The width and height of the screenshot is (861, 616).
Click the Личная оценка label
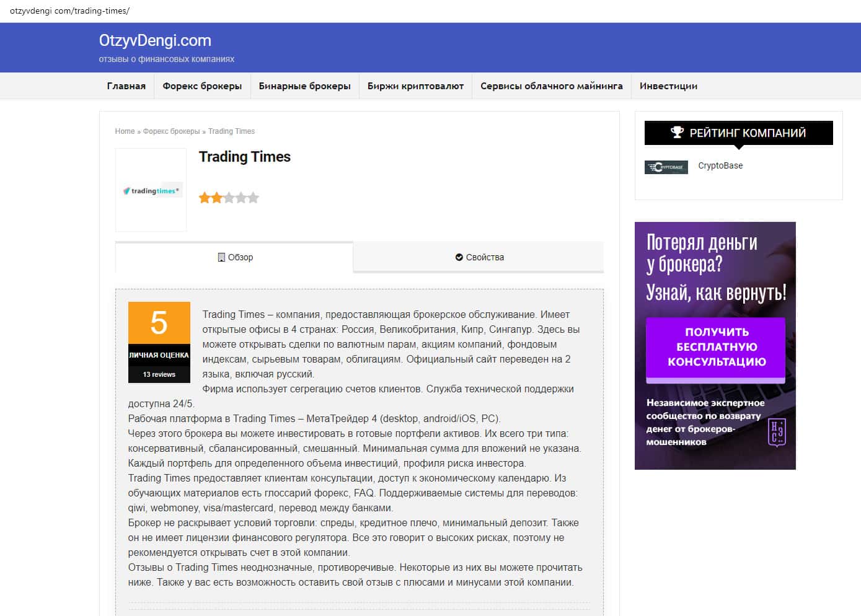tap(159, 355)
